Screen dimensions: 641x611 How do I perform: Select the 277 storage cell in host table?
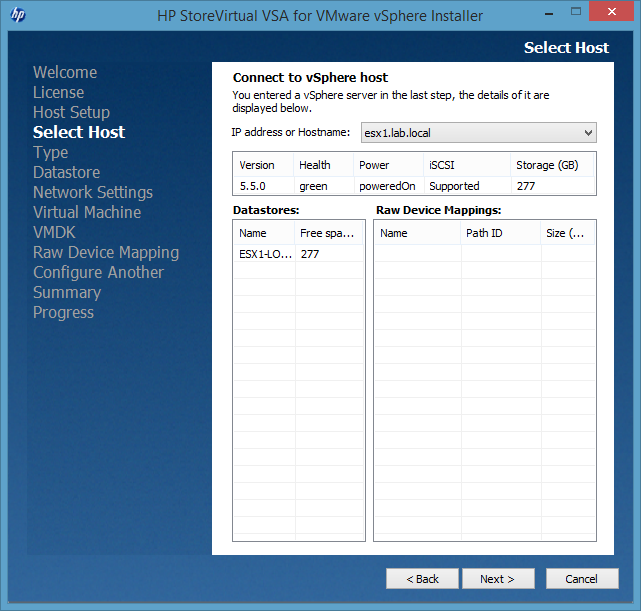552,186
